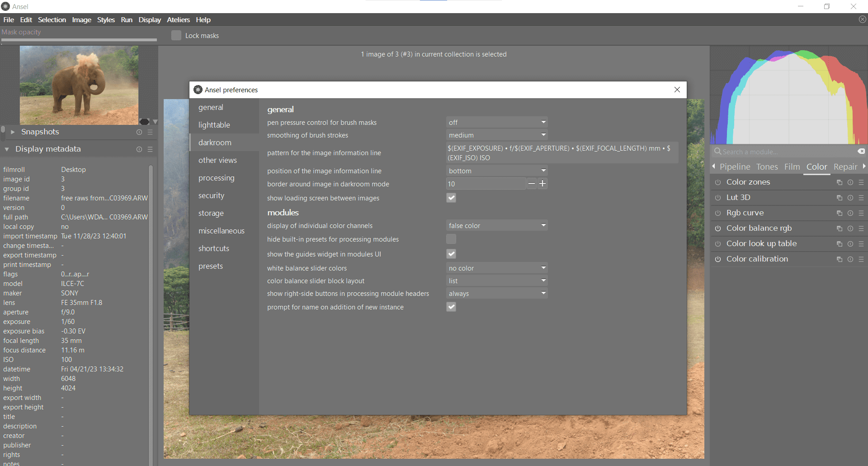Image resolution: width=868 pixels, height=466 pixels.
Task: Open multi-instance menu for Color look up table
Action: tap(840, 244)
